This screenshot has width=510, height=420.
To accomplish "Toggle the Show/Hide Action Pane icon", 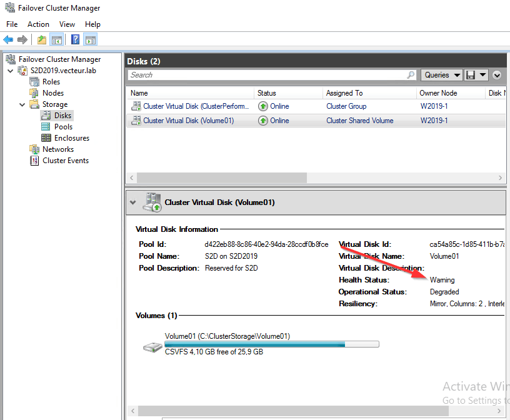I will tap(90, 40).
